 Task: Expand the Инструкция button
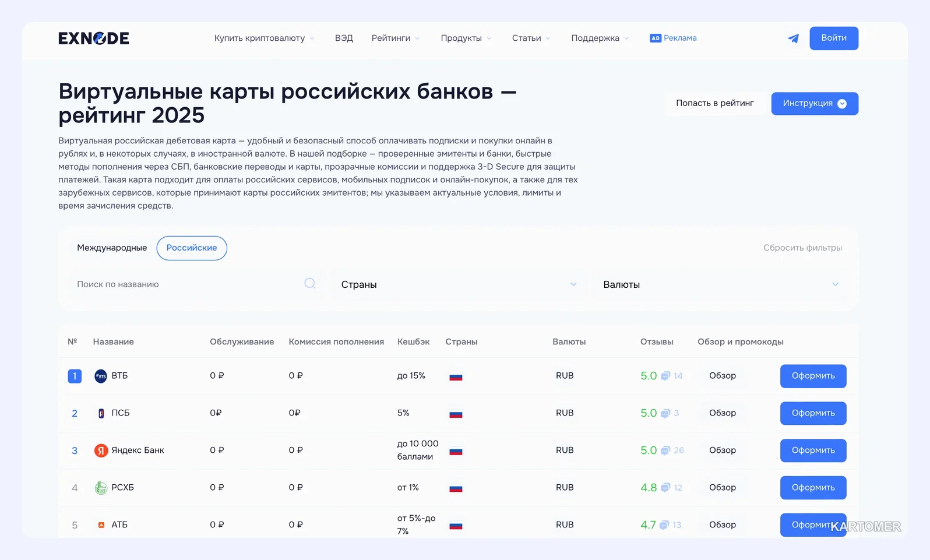click(x=815, y=104)
